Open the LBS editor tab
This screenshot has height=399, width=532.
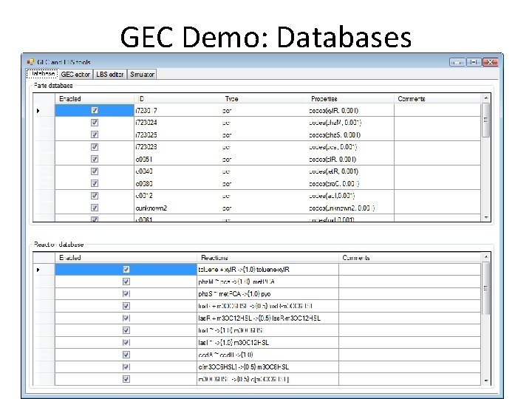pos(109,75)
